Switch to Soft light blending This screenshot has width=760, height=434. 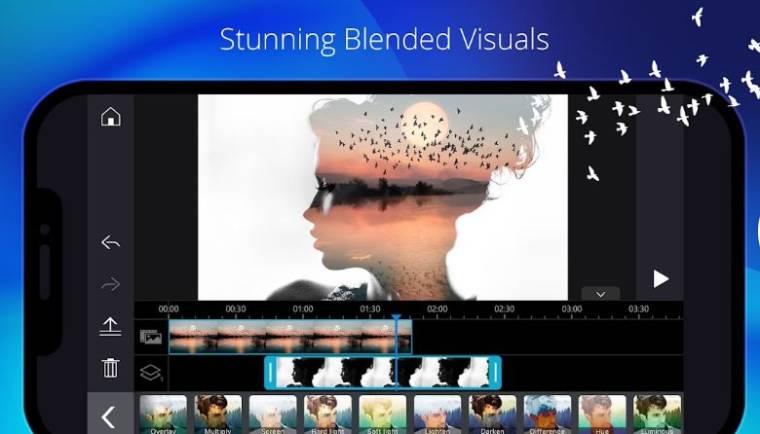click(x=383, y=414)
